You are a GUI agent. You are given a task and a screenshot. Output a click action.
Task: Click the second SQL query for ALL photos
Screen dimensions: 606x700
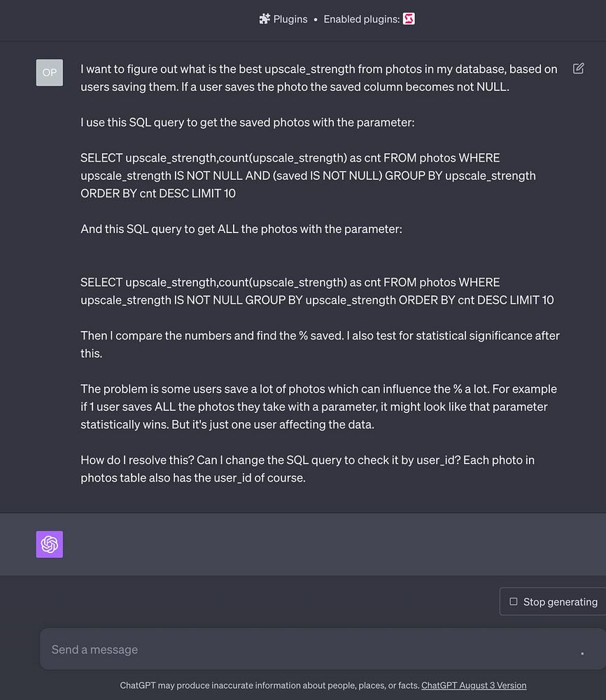tap(317, 291)
